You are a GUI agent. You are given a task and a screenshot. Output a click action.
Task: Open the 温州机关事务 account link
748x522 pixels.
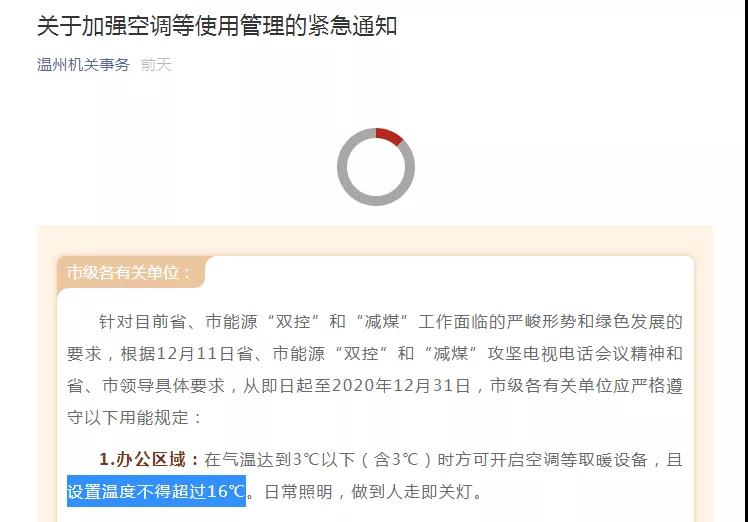pos(83,65)
